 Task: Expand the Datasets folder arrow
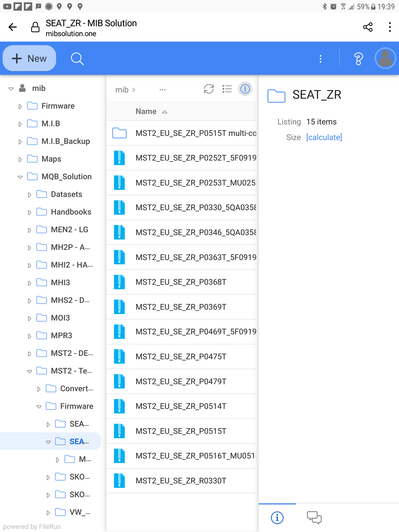pyautogui.click(x=29, y=195)
